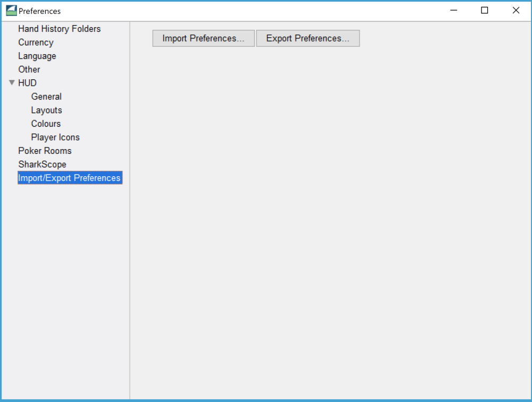Open Poker Rooms preferences

coord(45,151)
